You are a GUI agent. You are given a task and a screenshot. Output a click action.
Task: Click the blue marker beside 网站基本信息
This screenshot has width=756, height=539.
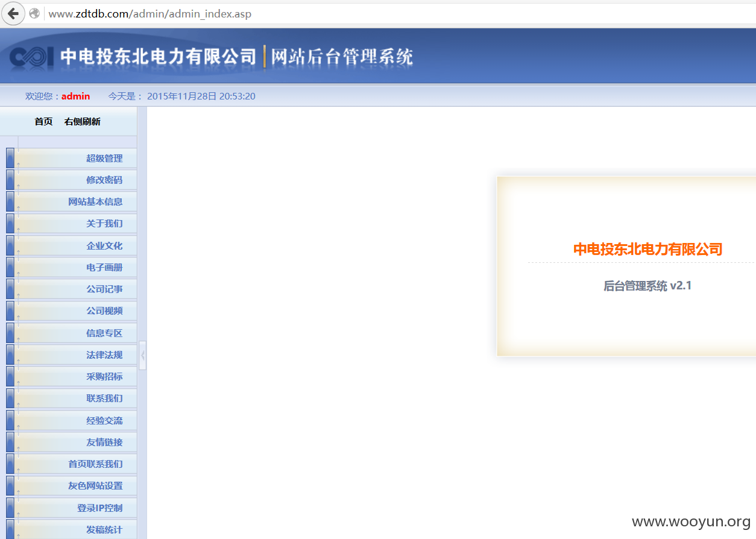tap(10, 201)
